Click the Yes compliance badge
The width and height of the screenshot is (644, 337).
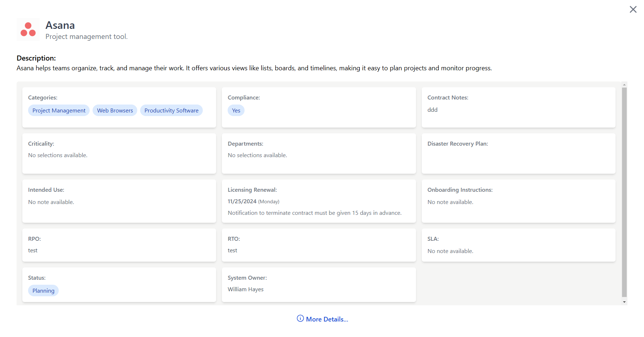click(x=236, y=111)
